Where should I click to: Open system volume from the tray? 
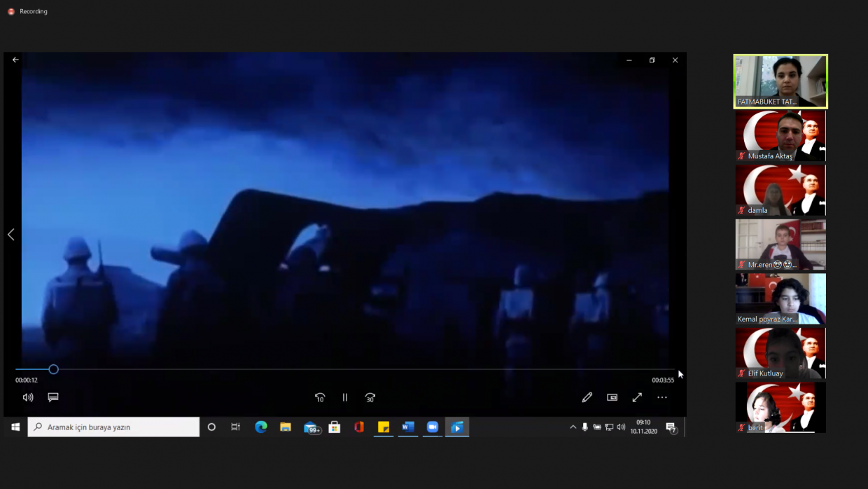[x=621, y=427]
